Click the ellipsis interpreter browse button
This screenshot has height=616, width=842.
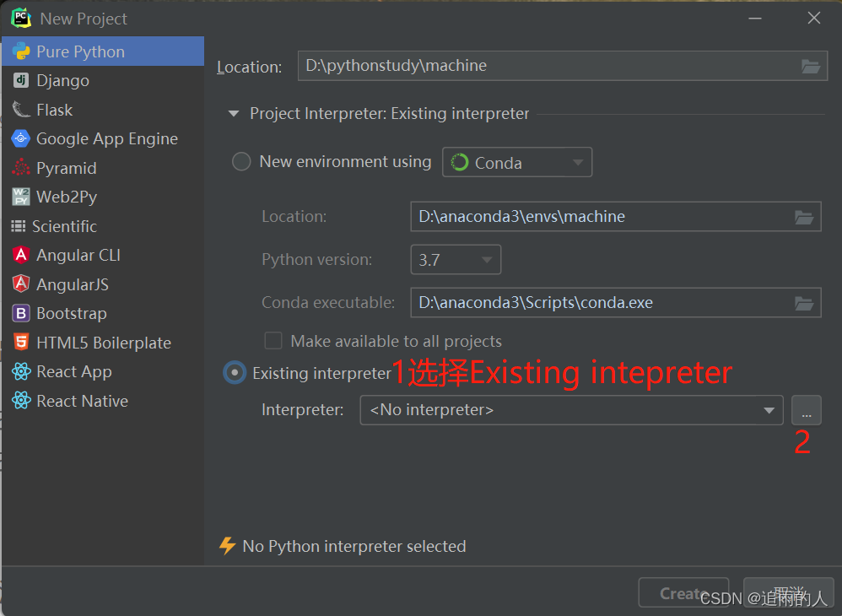pyautogui.click(x=806, y=410)
